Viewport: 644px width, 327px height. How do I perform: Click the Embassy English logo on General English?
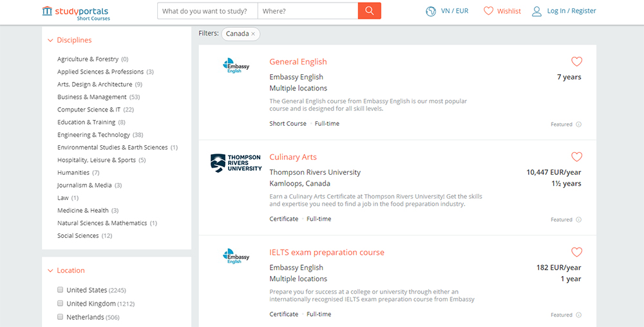click(x=236, y=65)
